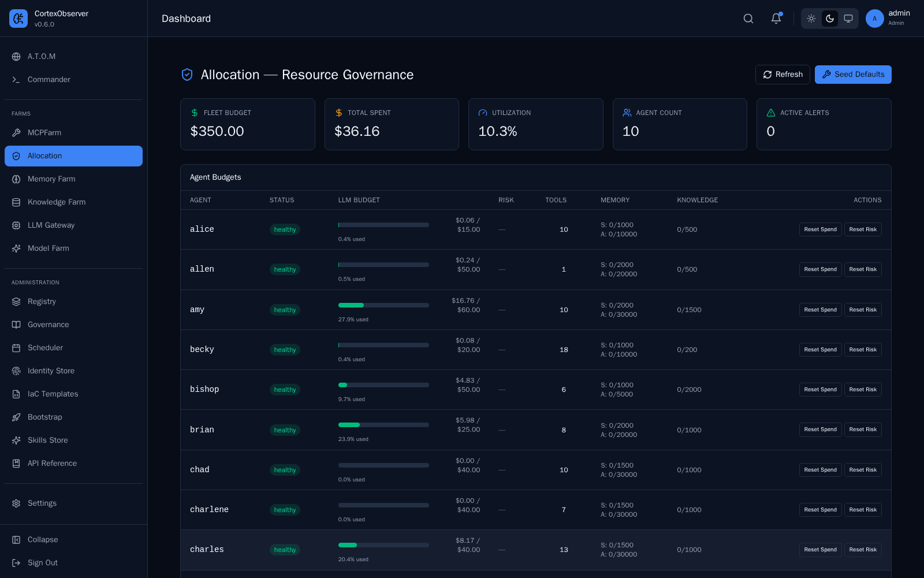Click the Scheduler calendar icon
The width and height of the screenshot is (924, 578).
coord(16,348)
